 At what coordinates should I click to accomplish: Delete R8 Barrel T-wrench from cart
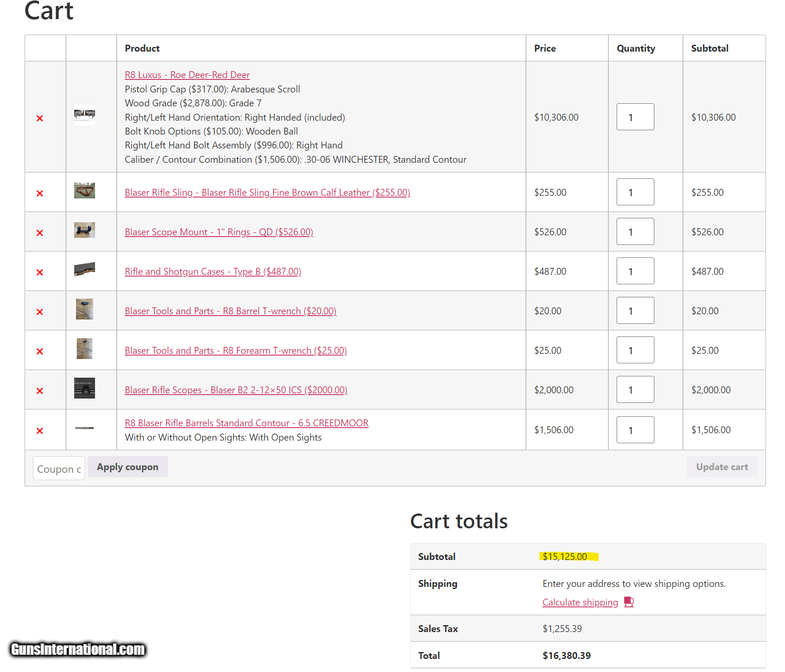click(40, 312)
